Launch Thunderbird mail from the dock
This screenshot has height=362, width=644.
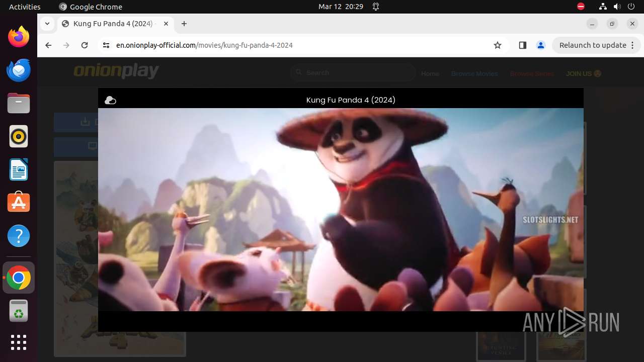(19, 70)
